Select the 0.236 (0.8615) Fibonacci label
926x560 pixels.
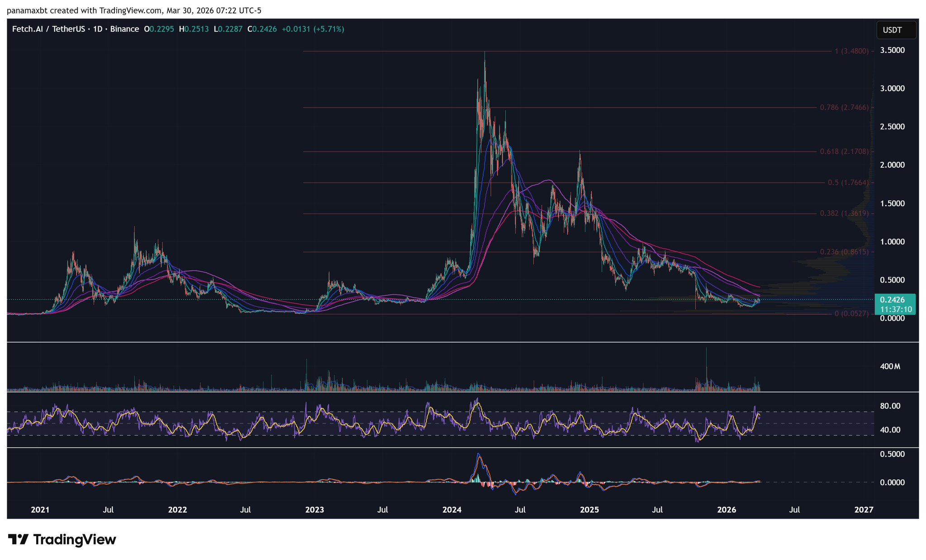[x=844, y=252]
